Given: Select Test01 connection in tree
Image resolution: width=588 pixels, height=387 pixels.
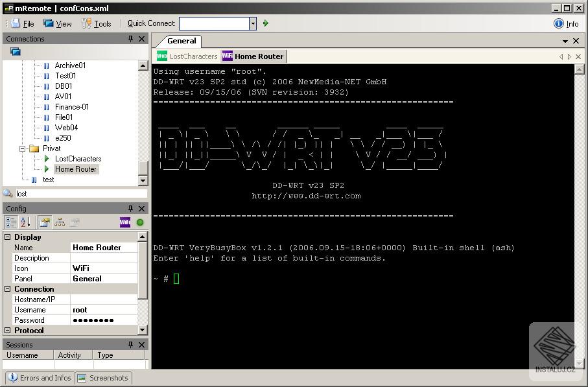Looking at the screenshot, I should tap(65, 76).
